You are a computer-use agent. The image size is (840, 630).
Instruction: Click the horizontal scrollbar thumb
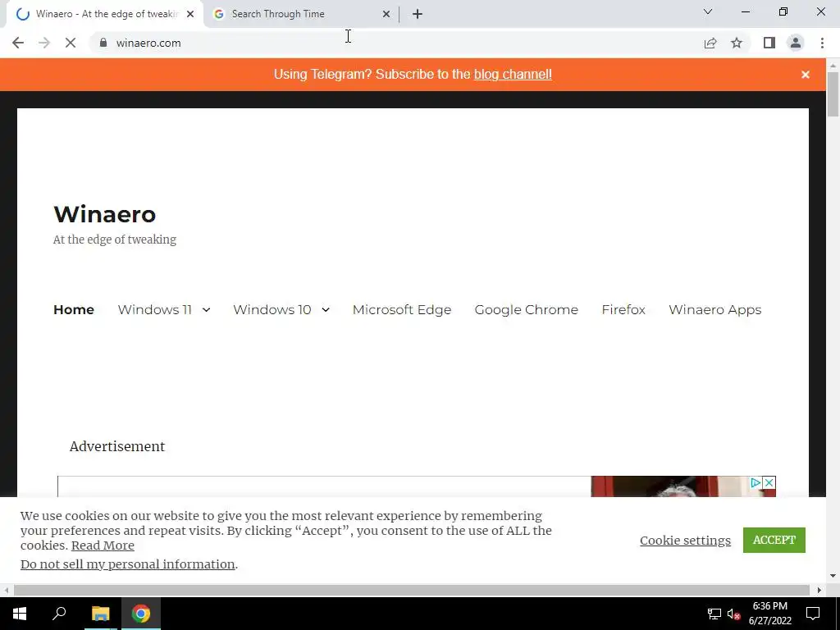pos(412,590)
